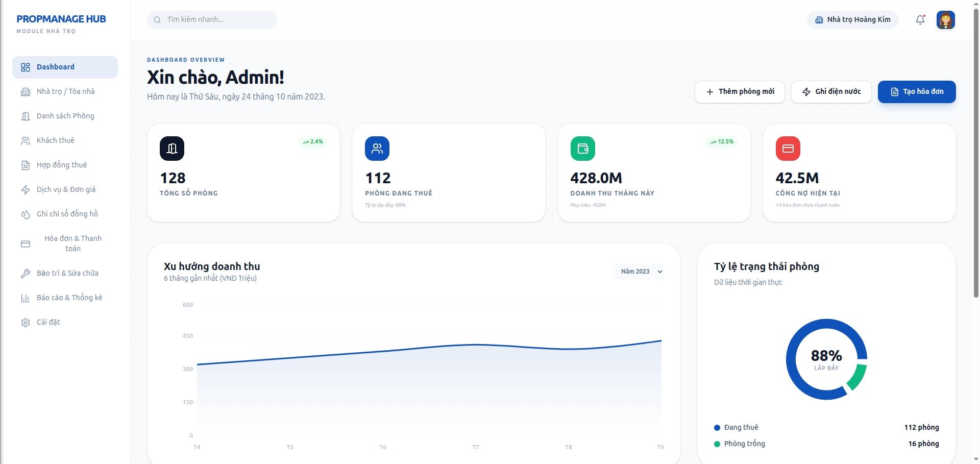
Task: Open the Cài đặt settings icon
Action: [x=26, y=322]
